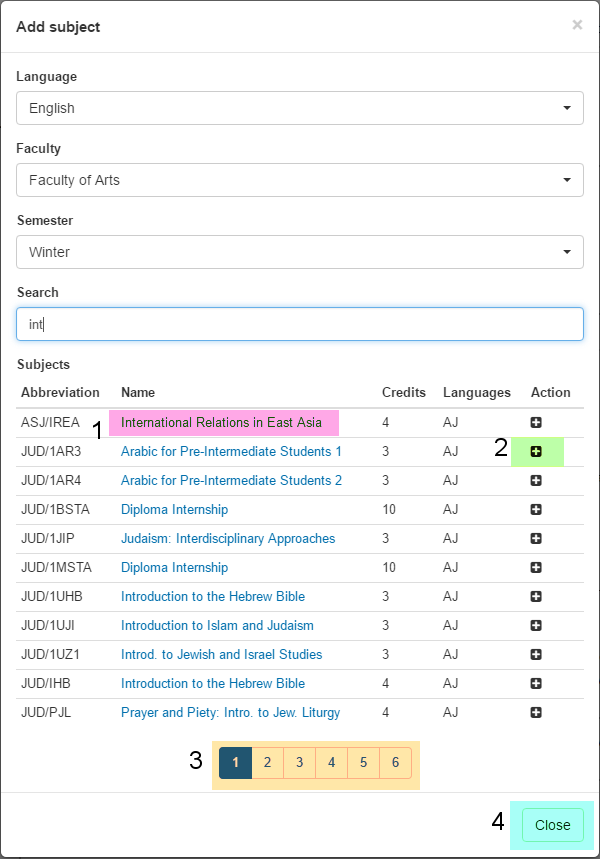Click plus icon for JUD/1UZ1 row
The image size is (600, 859).
pyautogui.click(x=536, y=655)
